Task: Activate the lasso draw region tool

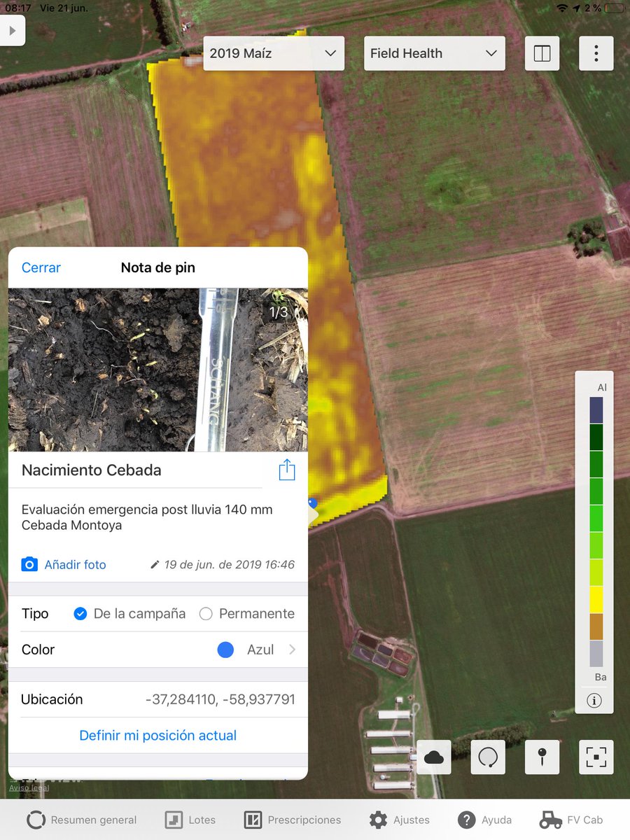Action: (x=488, y=757)
